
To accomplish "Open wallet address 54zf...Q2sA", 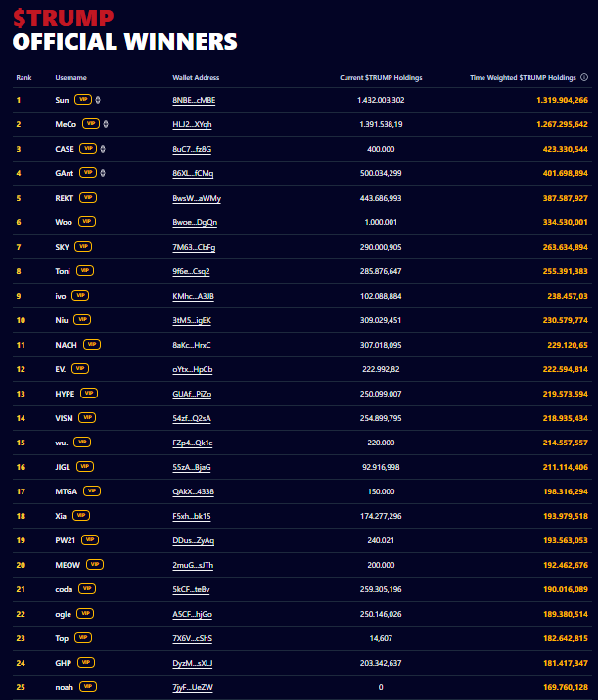I will click(192, 418).
